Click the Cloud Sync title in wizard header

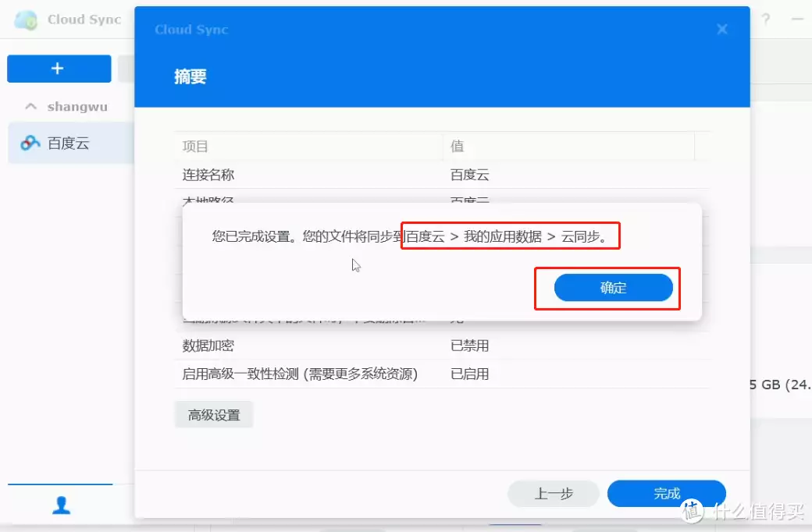191,30
